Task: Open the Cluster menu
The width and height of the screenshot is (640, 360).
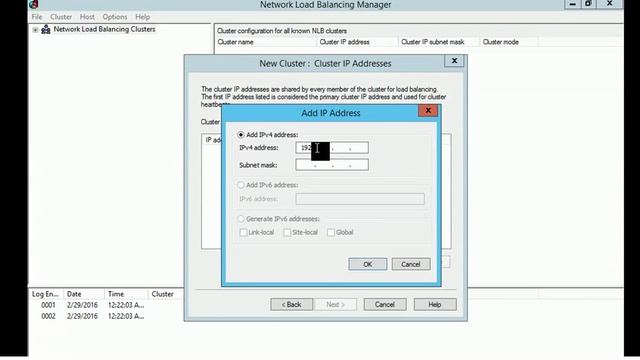Action: [61, 17]
